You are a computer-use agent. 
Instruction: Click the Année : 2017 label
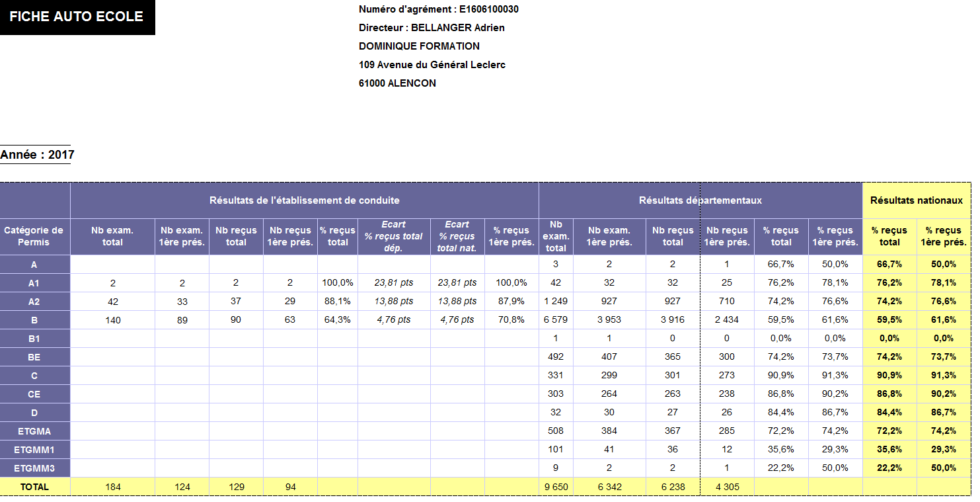coord(37,155)
